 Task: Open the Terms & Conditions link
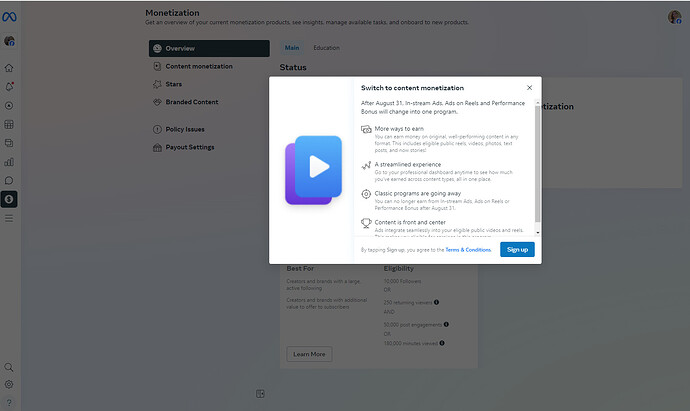[468, 250]
